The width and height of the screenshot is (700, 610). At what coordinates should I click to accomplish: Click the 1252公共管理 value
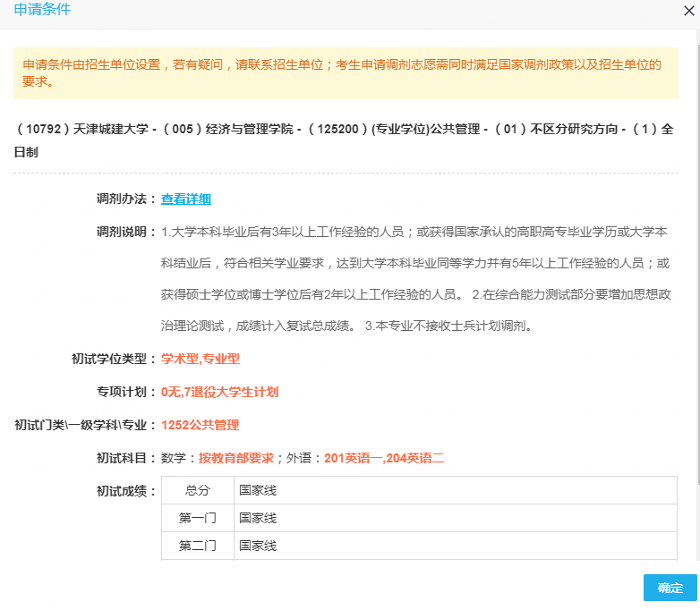coord(200,425)
